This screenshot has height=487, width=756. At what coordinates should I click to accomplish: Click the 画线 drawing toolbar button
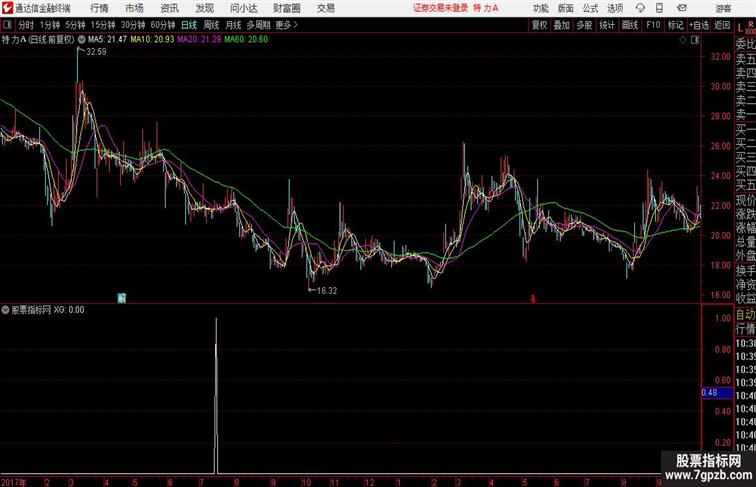pyautogui.click(x=630, y=25)
